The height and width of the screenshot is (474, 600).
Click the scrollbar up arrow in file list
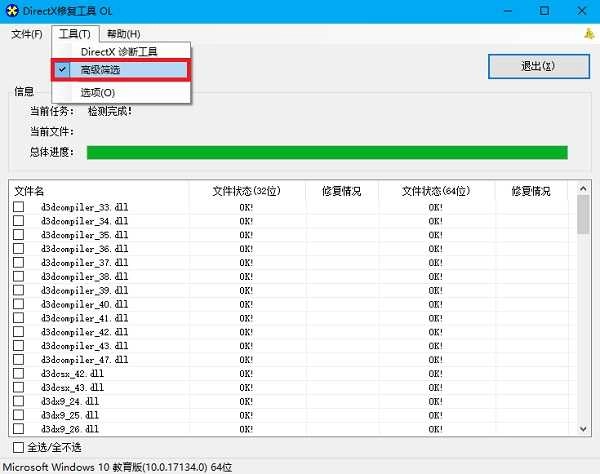coord(583,188)
